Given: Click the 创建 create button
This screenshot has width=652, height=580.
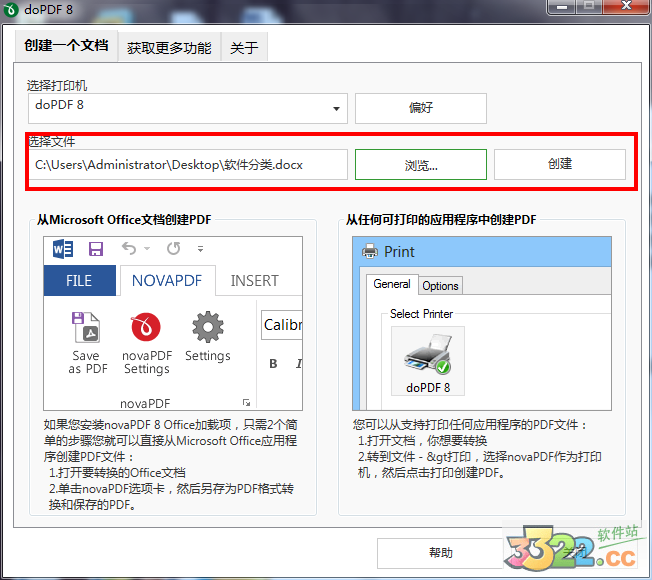Looking at the screenshot, I should 560,164.
